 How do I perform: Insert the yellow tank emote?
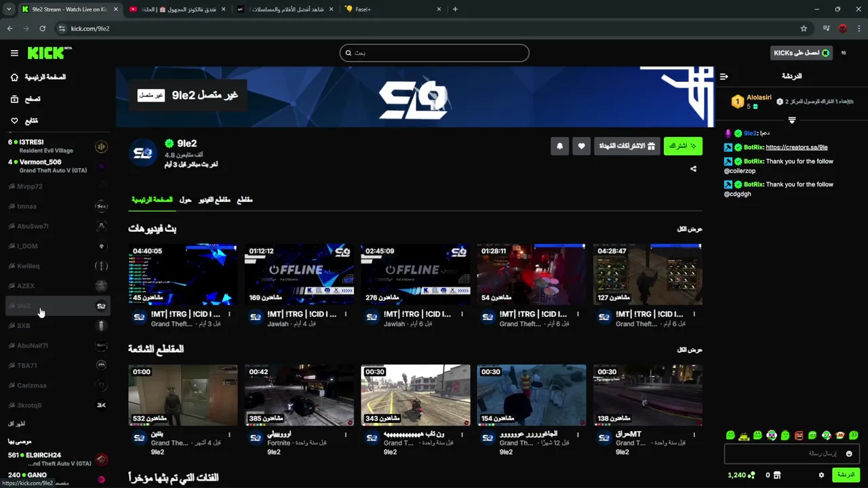pyautogui.click(x=744, y=435)
